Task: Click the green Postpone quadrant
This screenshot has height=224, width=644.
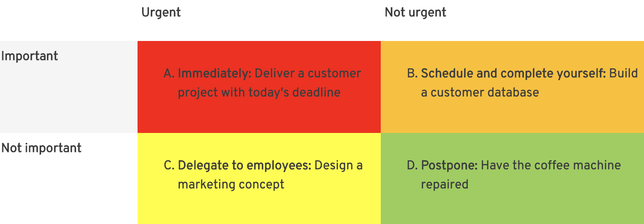Action: click(512, 178)
